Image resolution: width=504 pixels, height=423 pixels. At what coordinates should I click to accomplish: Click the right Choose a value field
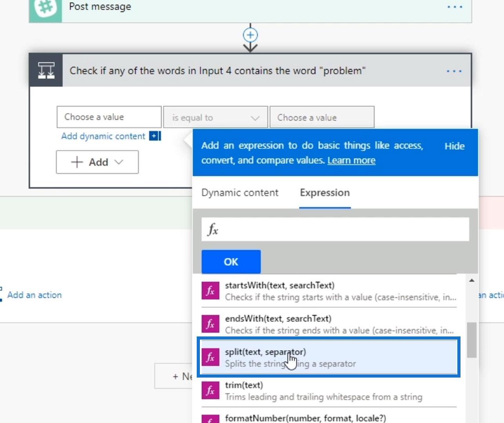322,117
